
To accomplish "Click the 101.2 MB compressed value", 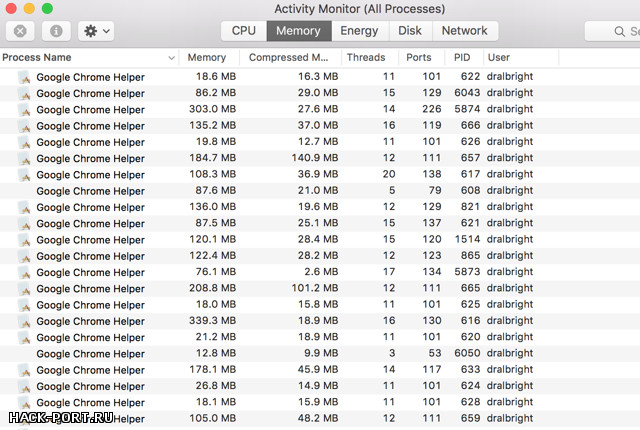I will (315, 288).
